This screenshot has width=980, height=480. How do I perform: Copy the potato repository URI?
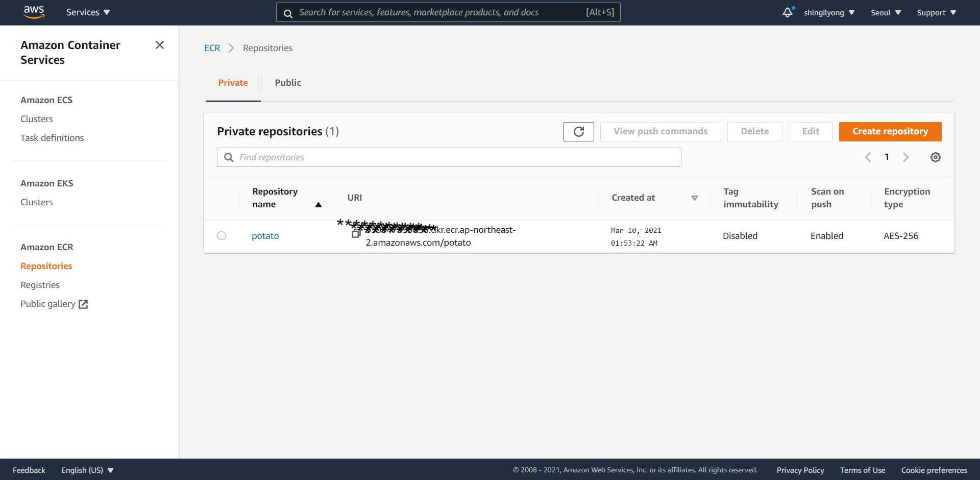356,233
